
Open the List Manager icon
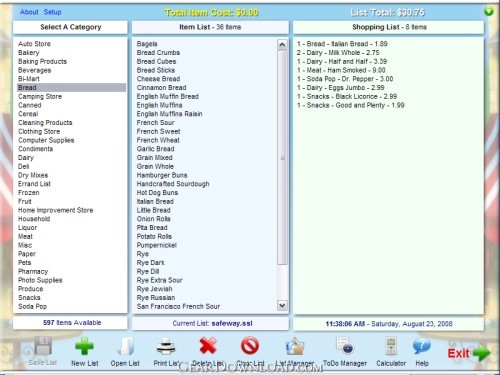(x=295, y=346)
